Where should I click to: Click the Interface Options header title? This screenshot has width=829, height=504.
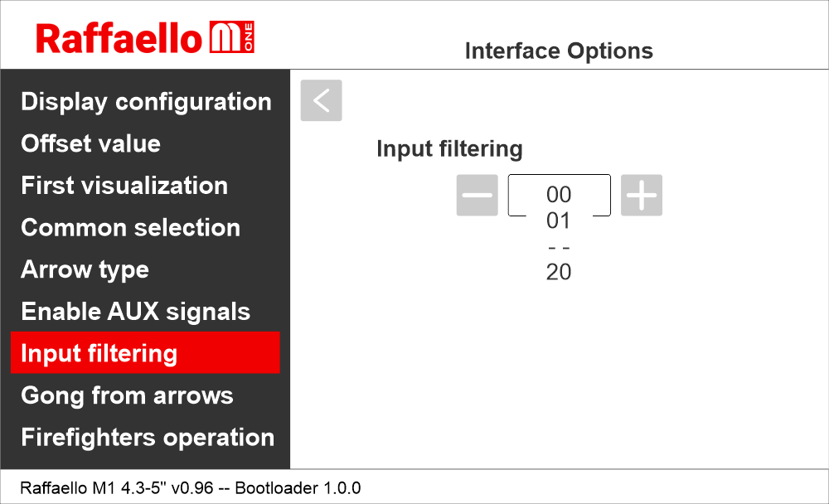pyautogui.click(x=559, y=51)
